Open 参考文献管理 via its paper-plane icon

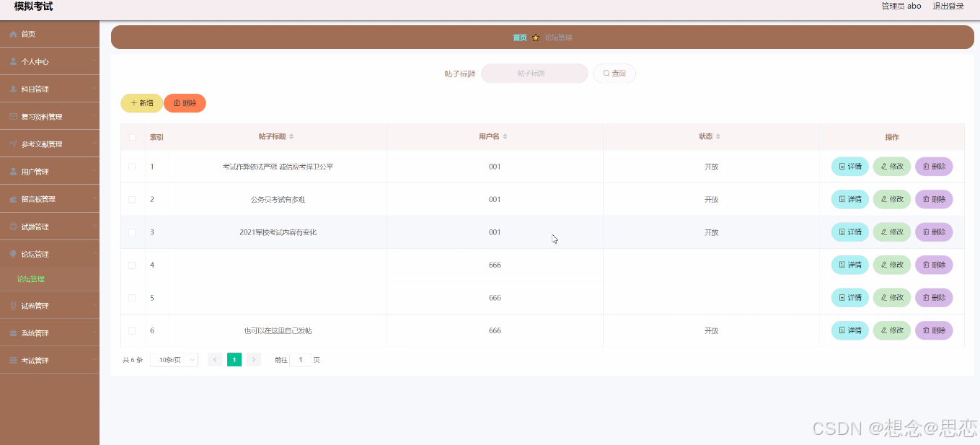click(13, 144)
